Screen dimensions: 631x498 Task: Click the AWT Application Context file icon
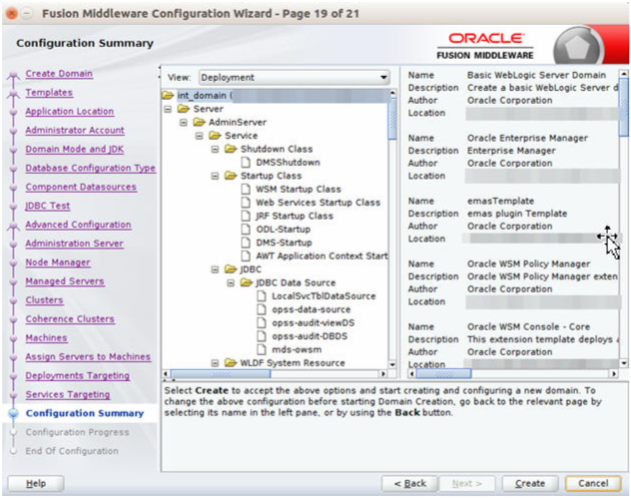click(x=245, y=255)
